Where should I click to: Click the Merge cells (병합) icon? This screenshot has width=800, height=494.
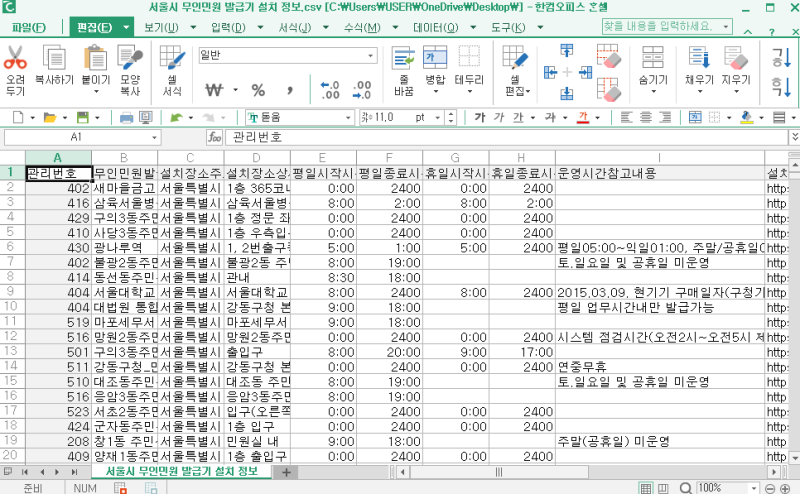pyautogui.click(x=435, y=58)
